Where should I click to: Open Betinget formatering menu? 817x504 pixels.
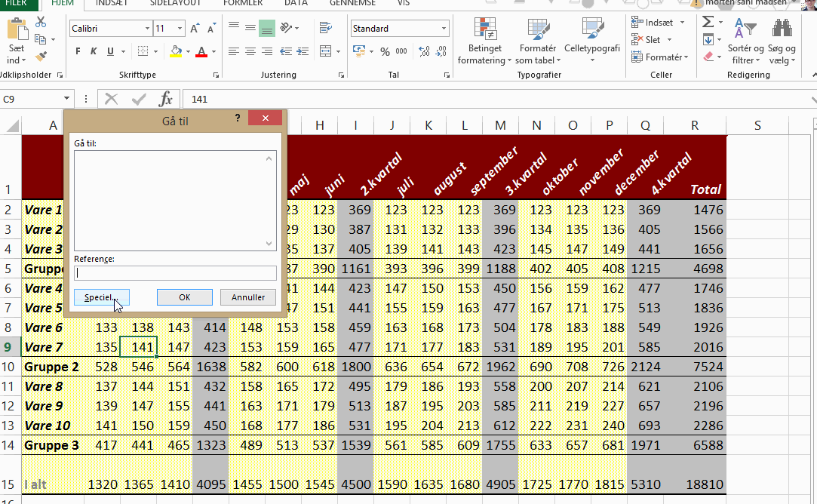pos(484,42)
